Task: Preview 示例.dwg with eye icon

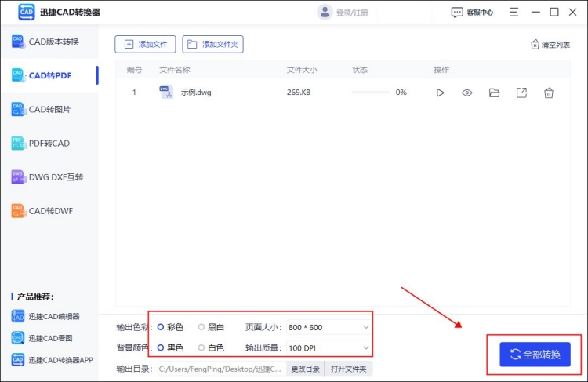Action: pyautogui.click(x=467, y=93)
